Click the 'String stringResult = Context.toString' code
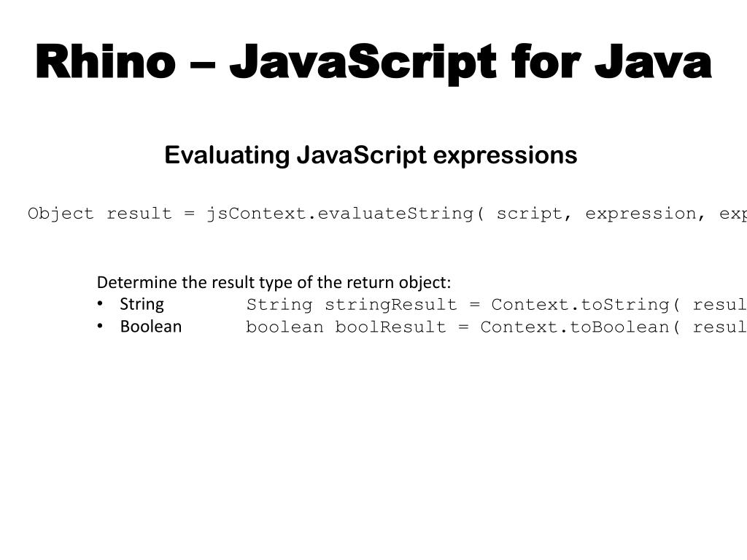747x560 pixels. click(496, 305)
